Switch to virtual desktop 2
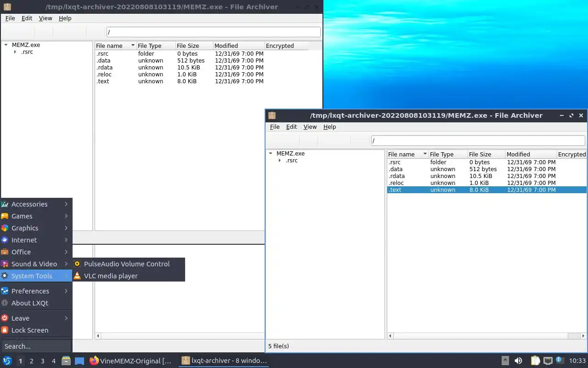The height and width of the screenshot is (368, 588). 31,361
